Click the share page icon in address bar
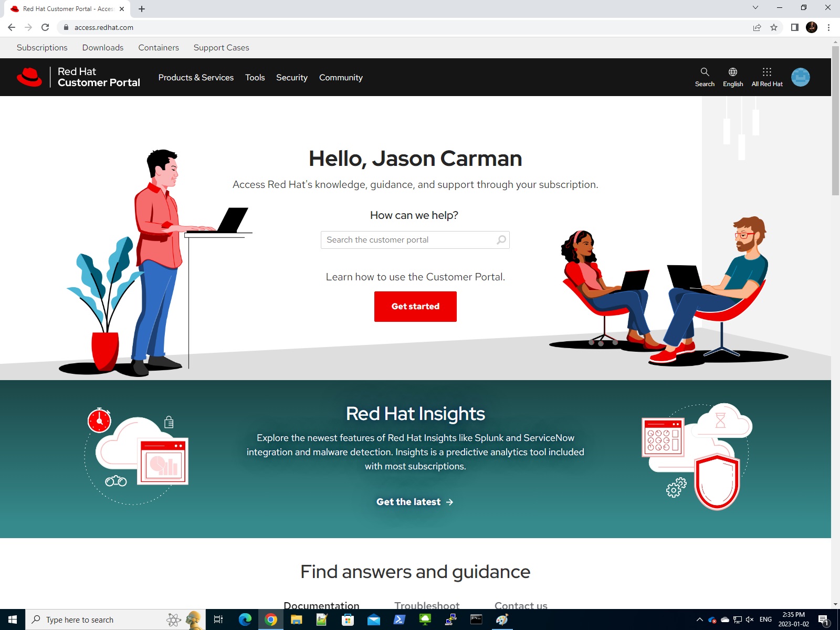The image size is (840, 630). click(x=757, y=27)
